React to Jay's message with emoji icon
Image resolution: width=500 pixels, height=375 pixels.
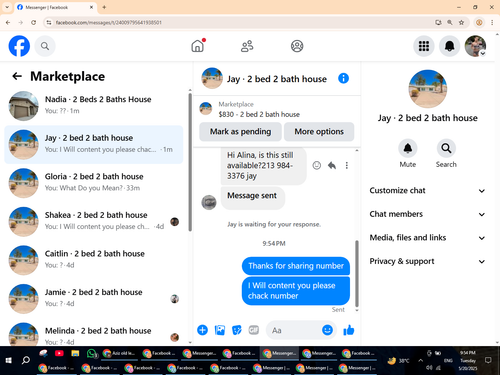pos(317,165)
